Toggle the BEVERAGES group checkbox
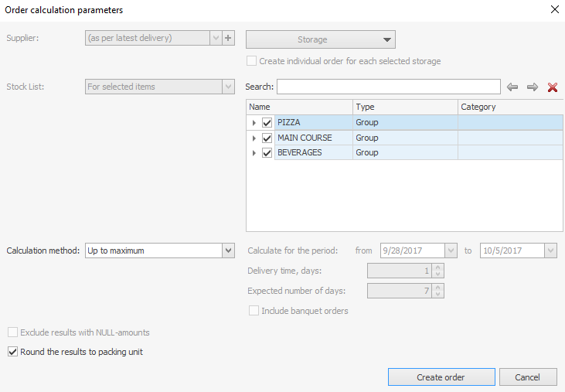This screenshot has width=565, height=392. [267, 153]
